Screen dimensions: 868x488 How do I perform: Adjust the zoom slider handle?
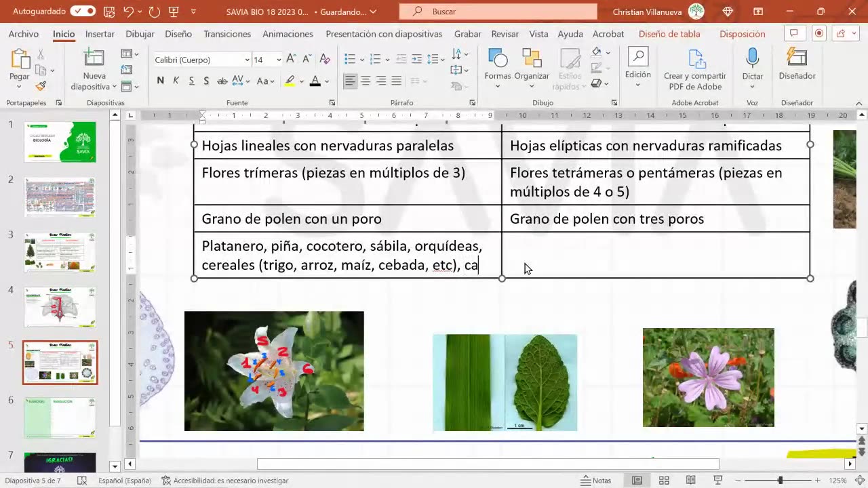point(780,481)
